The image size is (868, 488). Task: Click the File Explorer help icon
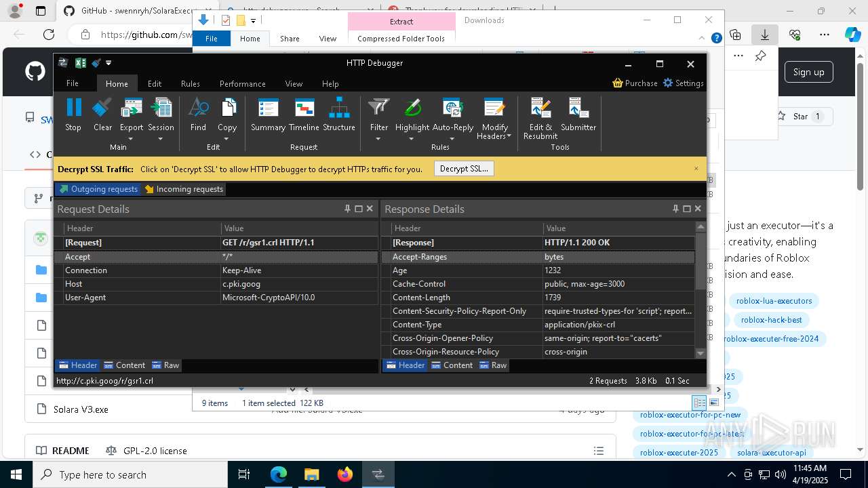pos(716,39)
